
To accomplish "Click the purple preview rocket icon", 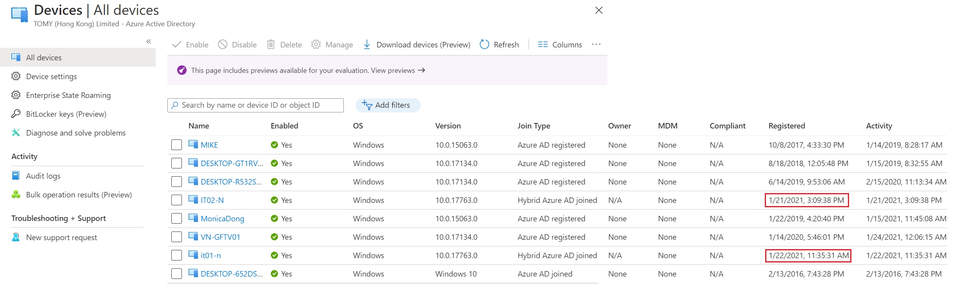I will 182,70.
